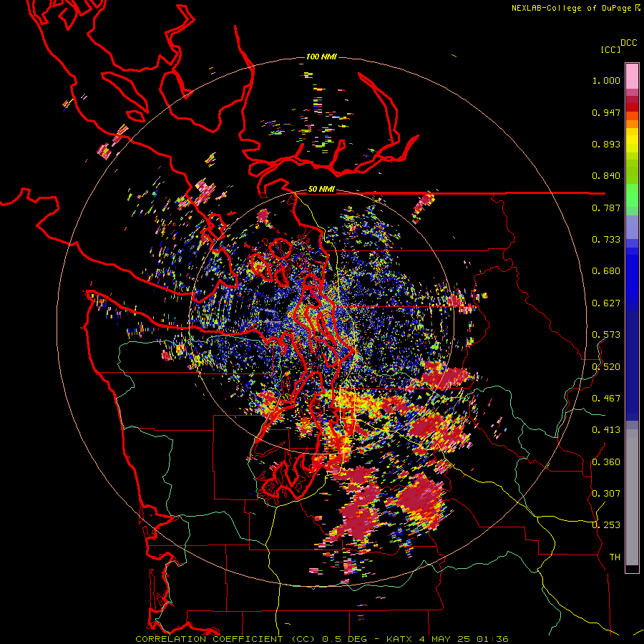Click the 0.253 scale label
The image size is (644, 644).
(606, 525)
